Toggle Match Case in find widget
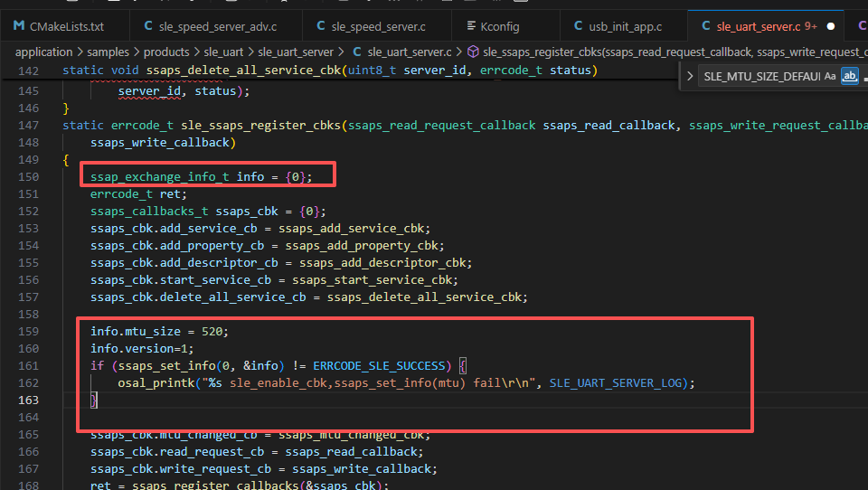The height and width of the screenshot is (490, 868). point(830,77)
